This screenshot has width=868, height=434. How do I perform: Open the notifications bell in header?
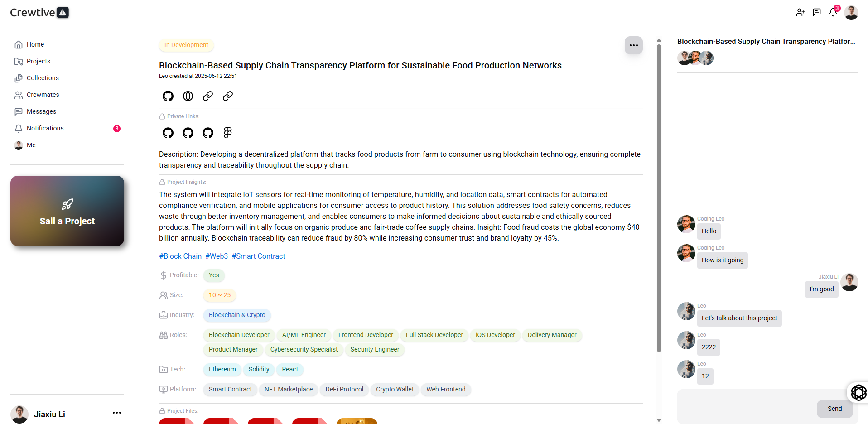click(x=833, y=12)
